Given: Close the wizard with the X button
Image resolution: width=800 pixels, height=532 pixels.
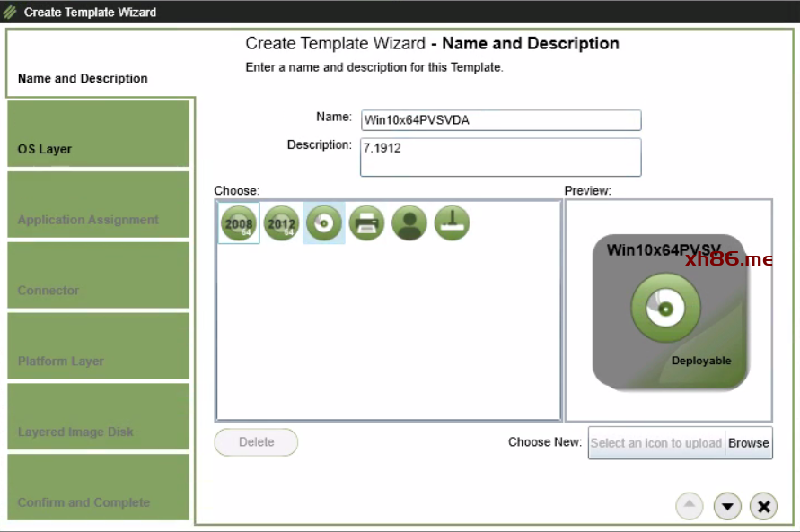Looking at the screenshot, I should coord(763,507).
